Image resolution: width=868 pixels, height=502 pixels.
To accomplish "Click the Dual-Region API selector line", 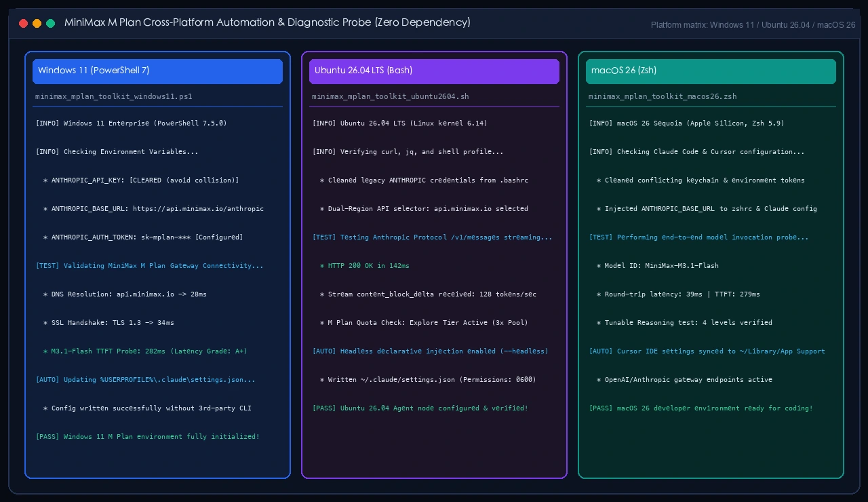I will [424, 209].
